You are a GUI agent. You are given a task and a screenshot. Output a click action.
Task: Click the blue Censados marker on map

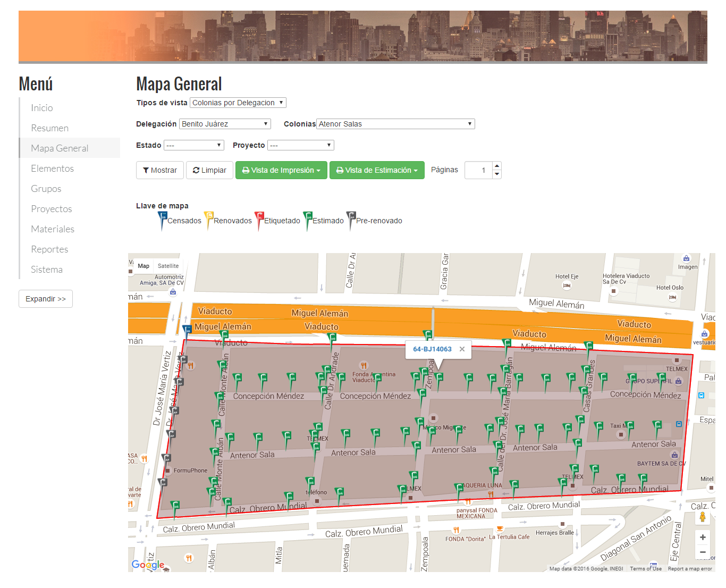click(x=187, y=330)
